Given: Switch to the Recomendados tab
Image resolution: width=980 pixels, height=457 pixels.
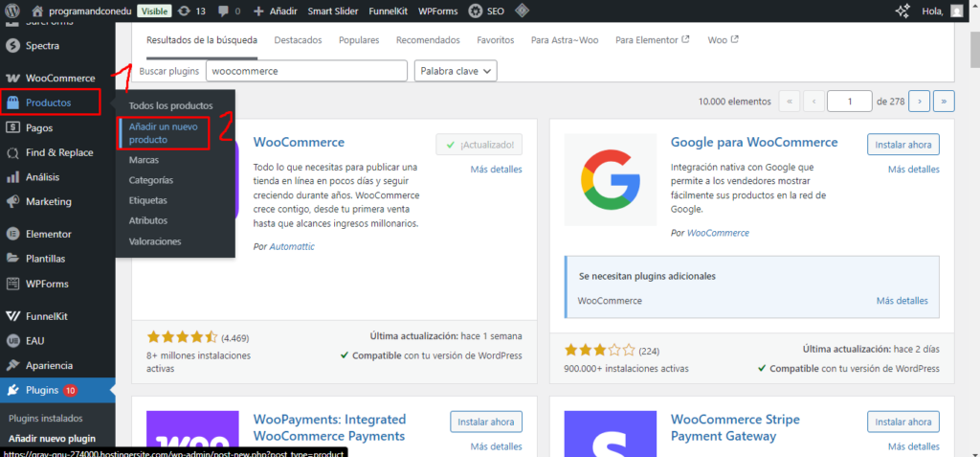Looking at the screenshot, I should [428, 40].
